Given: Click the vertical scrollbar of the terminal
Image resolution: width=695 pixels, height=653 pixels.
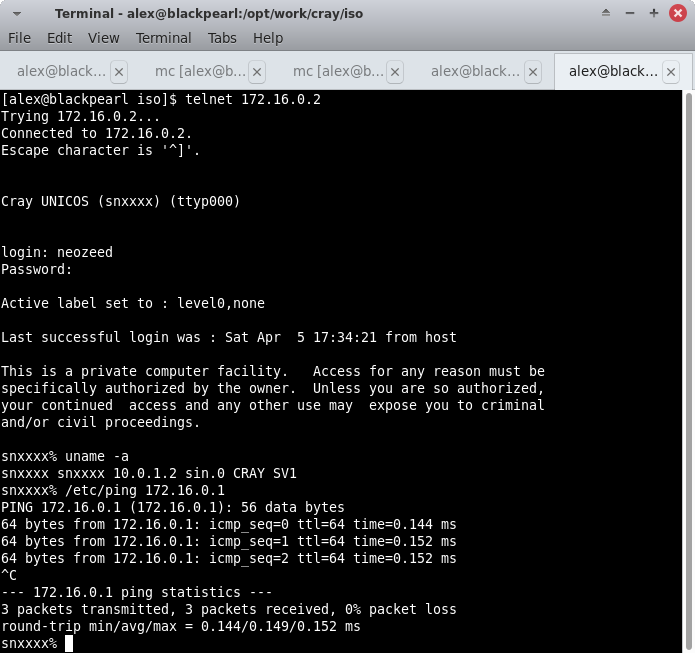Looking at the screenshot, I should pos(688,370).
